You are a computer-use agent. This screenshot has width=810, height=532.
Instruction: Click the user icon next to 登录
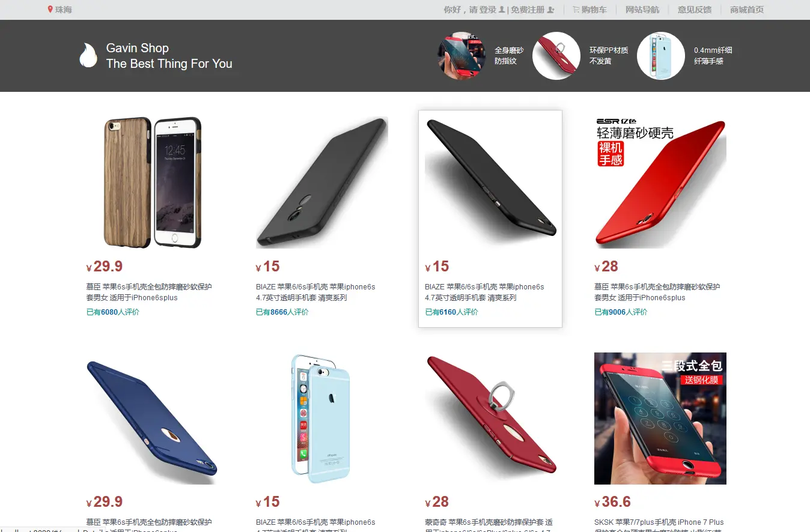pos(502,10)
